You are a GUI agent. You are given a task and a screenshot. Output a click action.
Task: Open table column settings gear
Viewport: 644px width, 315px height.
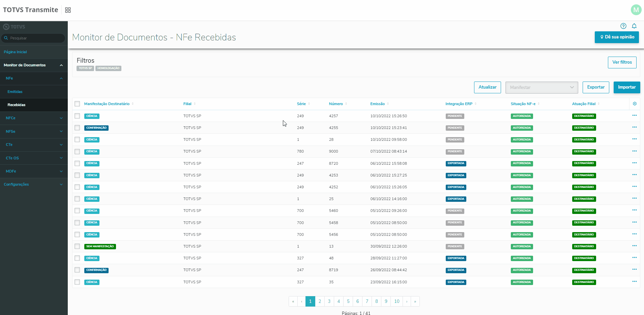(x=635, y=104)
